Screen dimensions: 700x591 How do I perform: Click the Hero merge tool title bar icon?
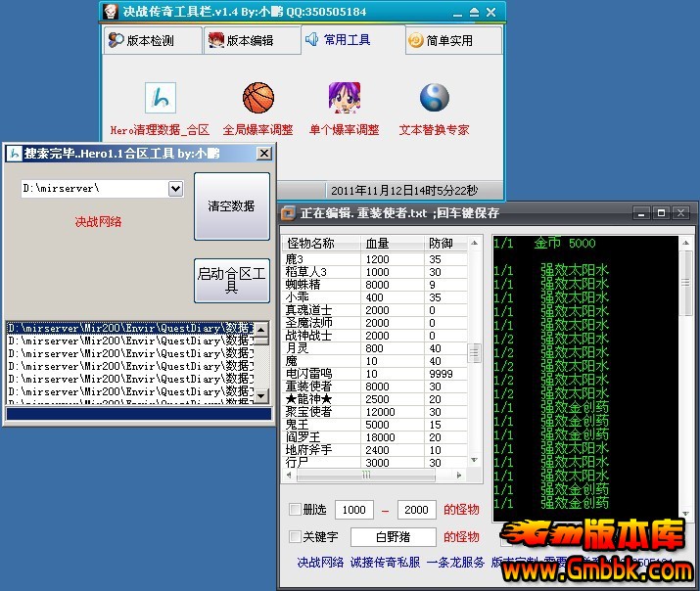(x=15, y=154)
